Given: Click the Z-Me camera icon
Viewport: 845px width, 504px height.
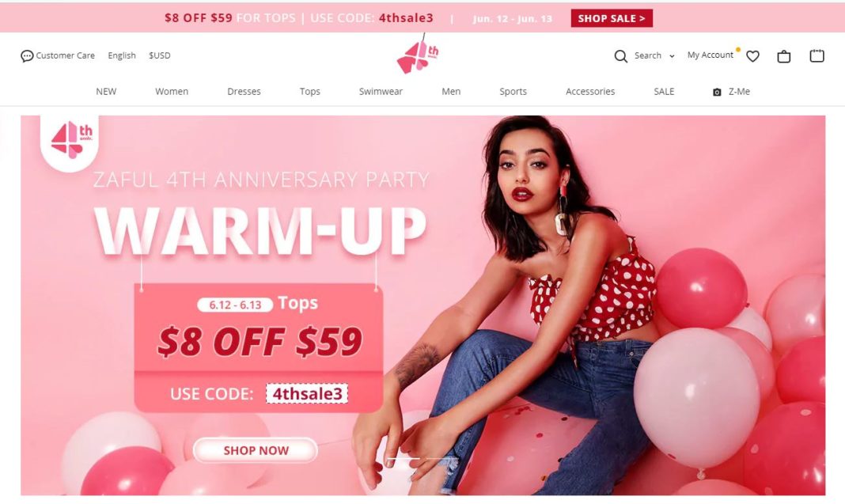Looking at the screenshot, I should point(717,92).
